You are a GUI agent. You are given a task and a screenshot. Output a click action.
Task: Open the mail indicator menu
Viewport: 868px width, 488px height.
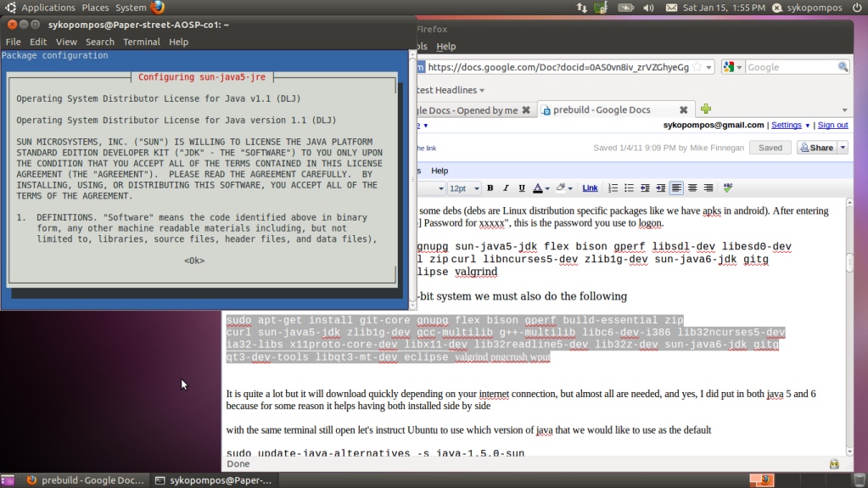point(671,8)
